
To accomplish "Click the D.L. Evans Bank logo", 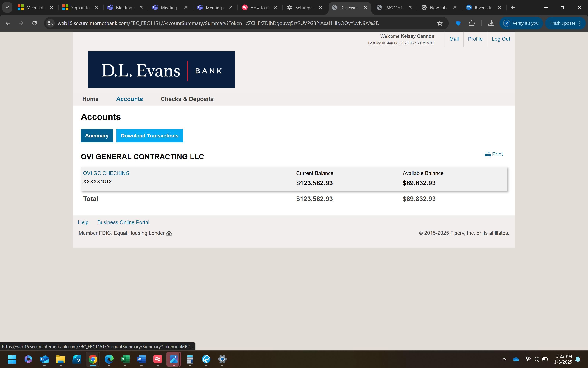I will [162, 69].
